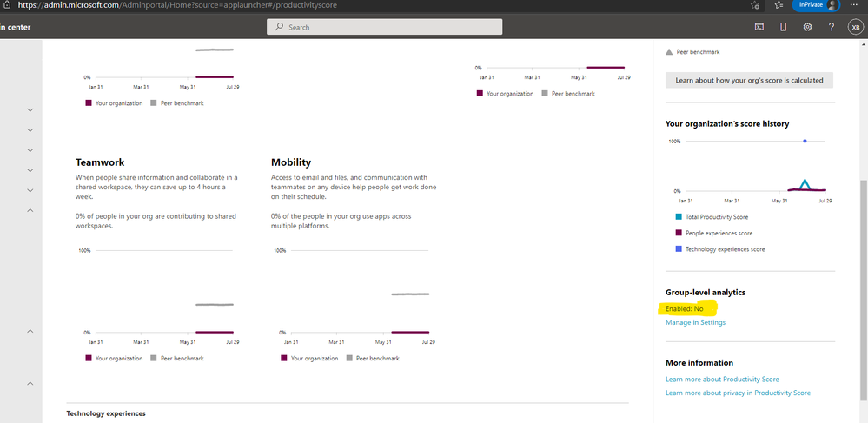
Task: Click the blue data point on score history
Action: point(805,142)
